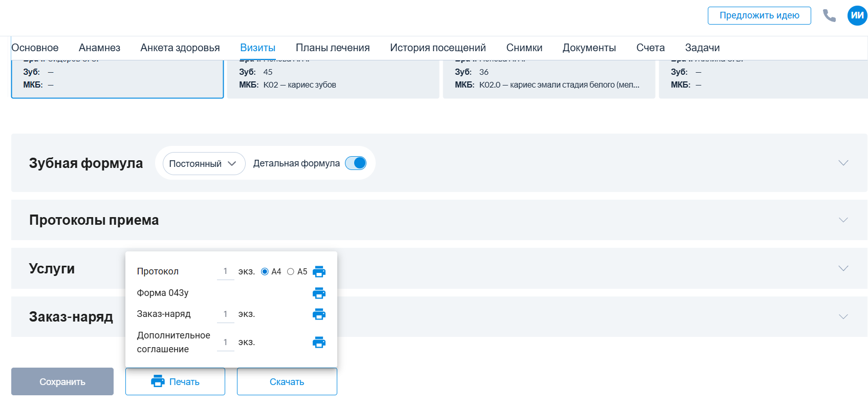The image size is (868, 405).
Task: Print the Протокол document
Action: click(319, 271)
